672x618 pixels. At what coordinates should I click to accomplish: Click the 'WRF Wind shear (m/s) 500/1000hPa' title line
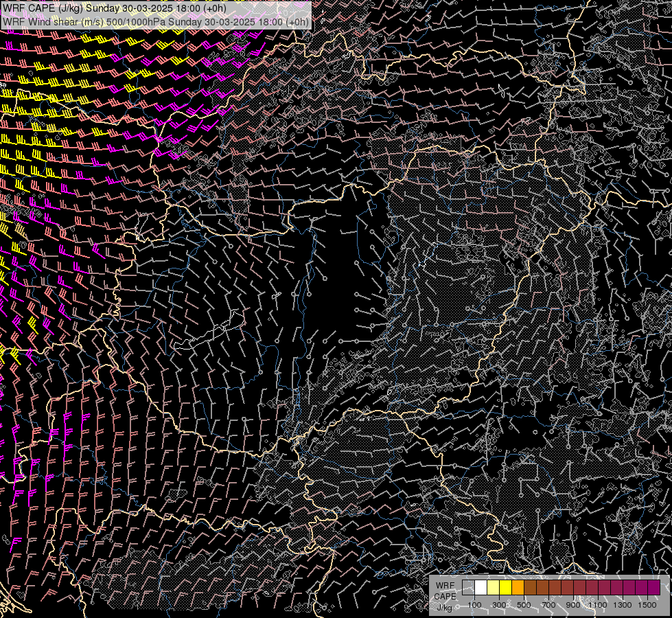[x=156, y=22]
